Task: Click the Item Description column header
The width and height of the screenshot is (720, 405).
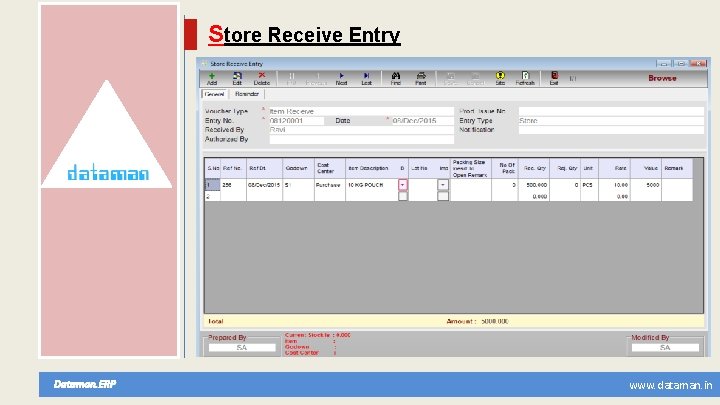Action: click(371, 168)
